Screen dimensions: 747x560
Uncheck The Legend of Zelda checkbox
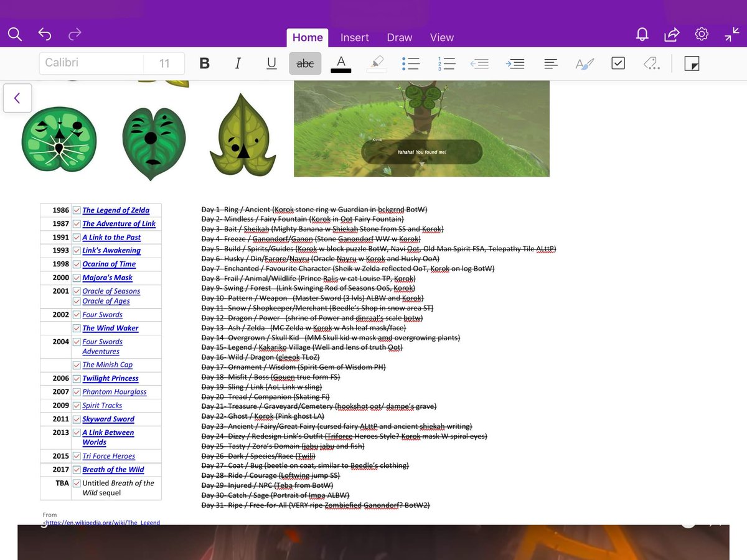tap(77, 210)
